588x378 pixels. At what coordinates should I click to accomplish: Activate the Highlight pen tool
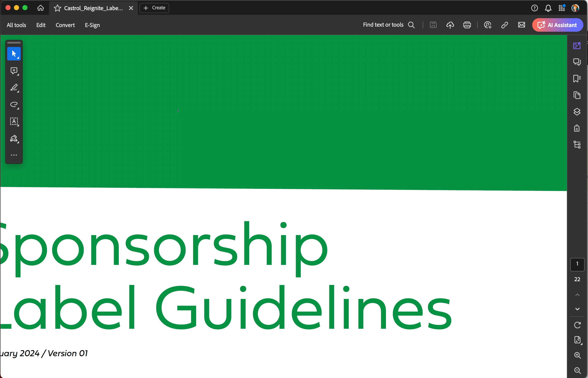(14, 88)
